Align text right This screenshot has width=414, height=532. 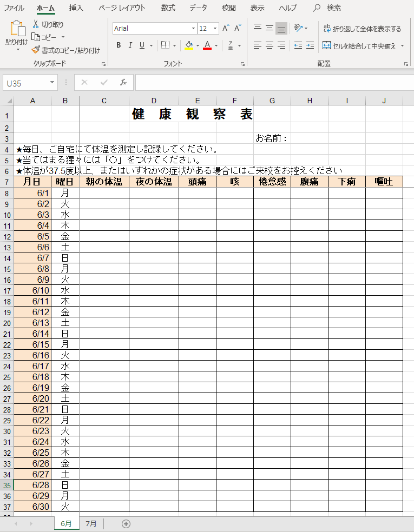(281, 45)
